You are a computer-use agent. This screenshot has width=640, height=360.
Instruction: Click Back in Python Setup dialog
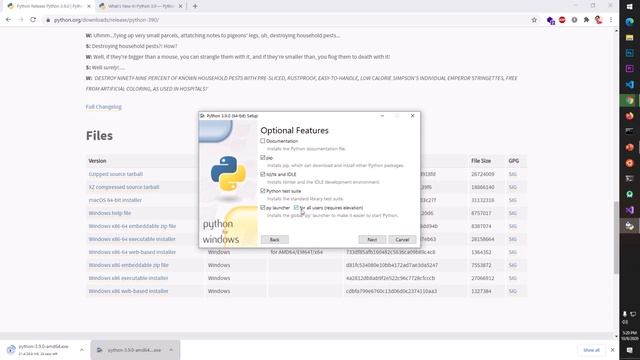275,240
